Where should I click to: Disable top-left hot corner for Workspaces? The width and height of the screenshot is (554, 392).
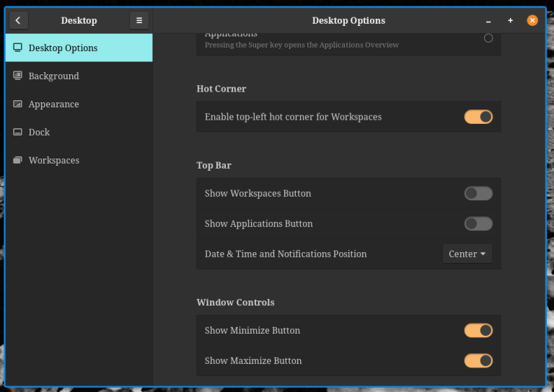pos(478,117)
